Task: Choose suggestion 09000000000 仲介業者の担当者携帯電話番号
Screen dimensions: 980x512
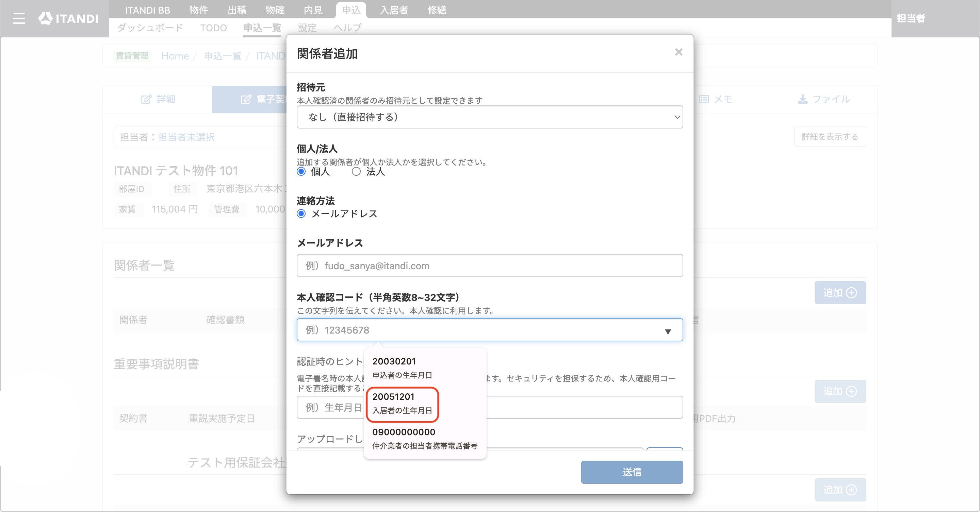Action: pos(425,439)
